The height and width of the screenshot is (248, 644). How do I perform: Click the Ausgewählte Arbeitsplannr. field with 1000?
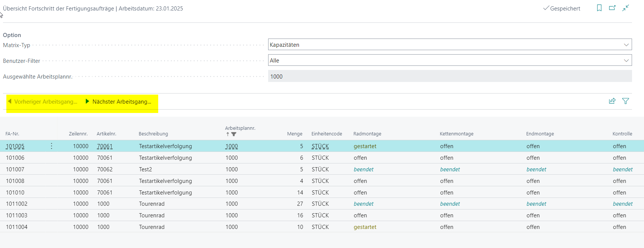coord(450,76)
